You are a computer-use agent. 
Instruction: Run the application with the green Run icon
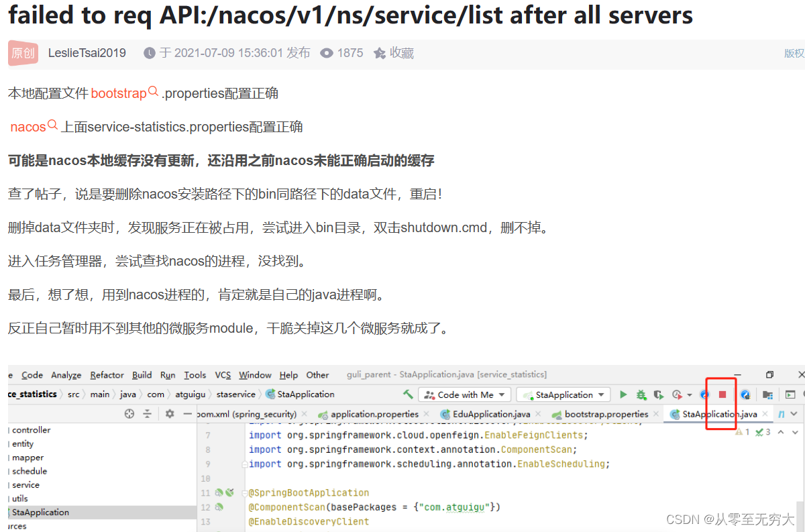point(623,394)
